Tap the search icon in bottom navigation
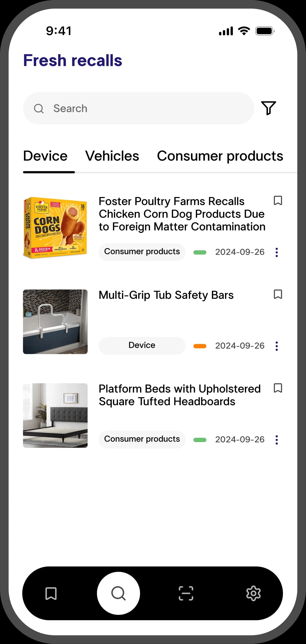 (x=118, y=593)
